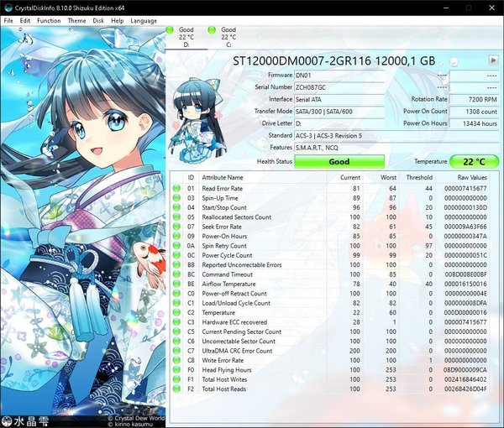Click the status icon for Temperature attribute row
The height and width of the screenshot is (428, 504).
[x=176, y=312]
